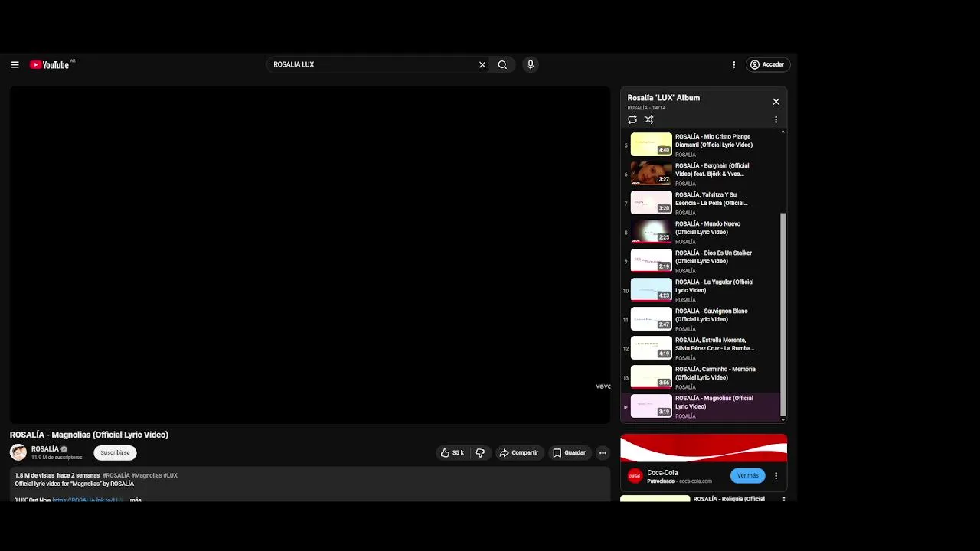Image resolution: width=980 pixels, height=551 pixels.
Task: Select current Magnolias playlist item
Action: coord(701,406)
